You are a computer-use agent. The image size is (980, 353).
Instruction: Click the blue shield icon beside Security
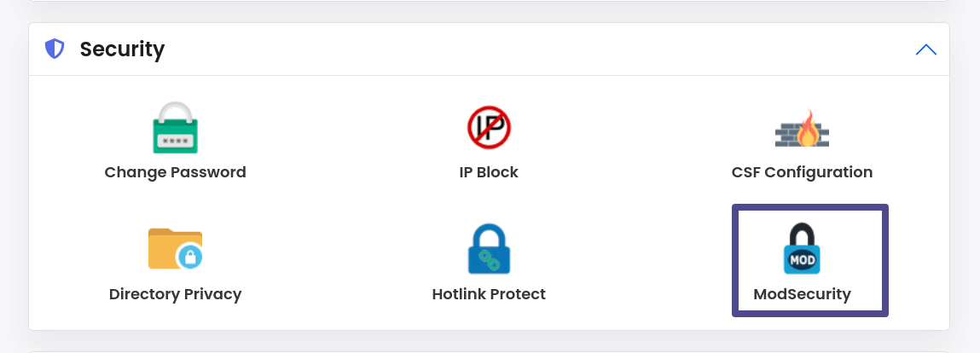pos(55,49)
